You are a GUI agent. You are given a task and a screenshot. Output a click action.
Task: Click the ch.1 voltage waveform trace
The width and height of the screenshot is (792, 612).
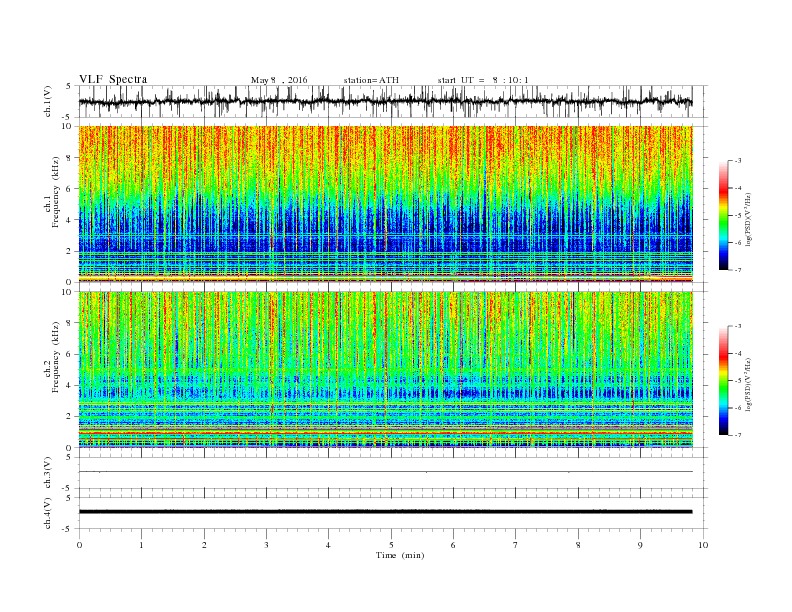pyautogui.click(x=385, y=101)
